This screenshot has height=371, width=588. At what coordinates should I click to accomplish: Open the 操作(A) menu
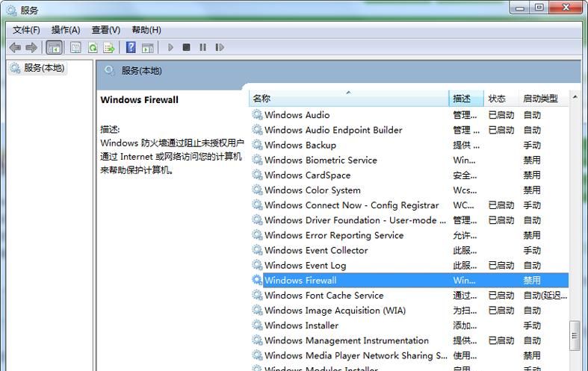point(66,30)
